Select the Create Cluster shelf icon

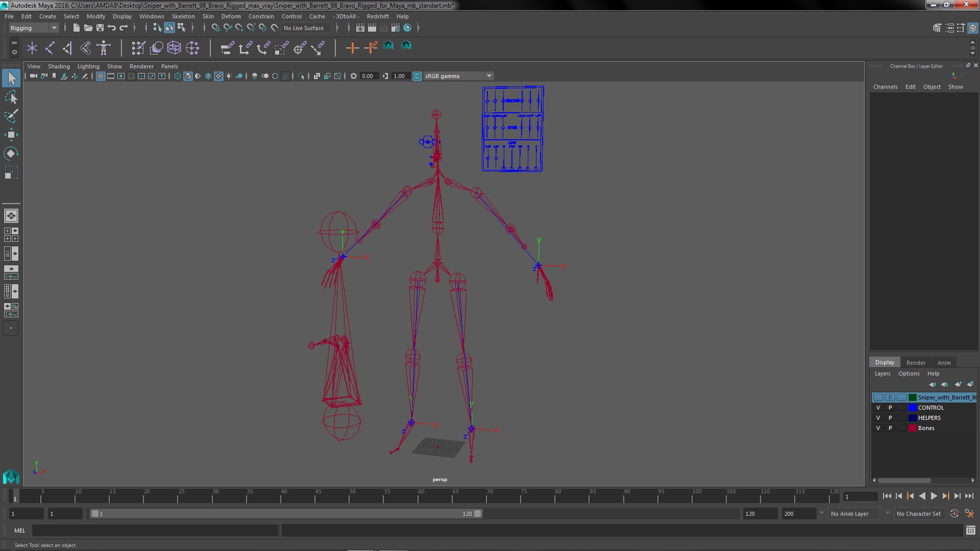click(192, 48)
